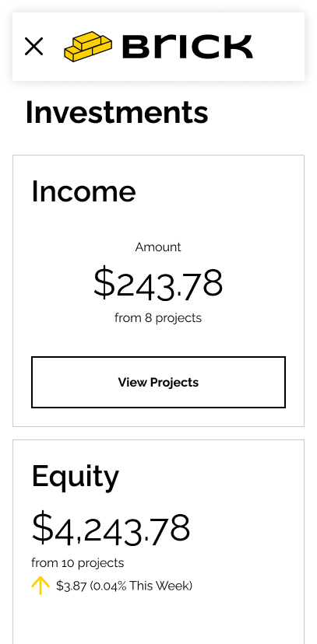The width and height of the screenshot is (317, 644).
Task: Open View Projects in the Income card
Action: click(x=158, y=382)
